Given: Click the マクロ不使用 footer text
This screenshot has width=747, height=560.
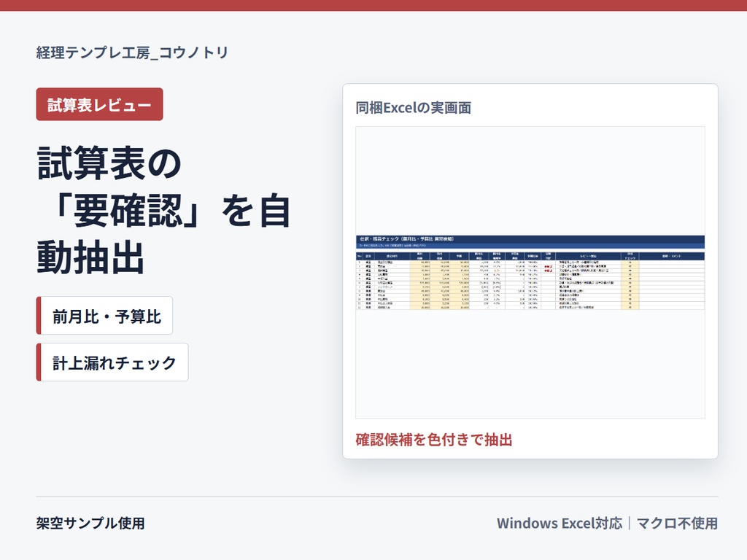Looking at the screenshot, I should (x=677, y=524).
